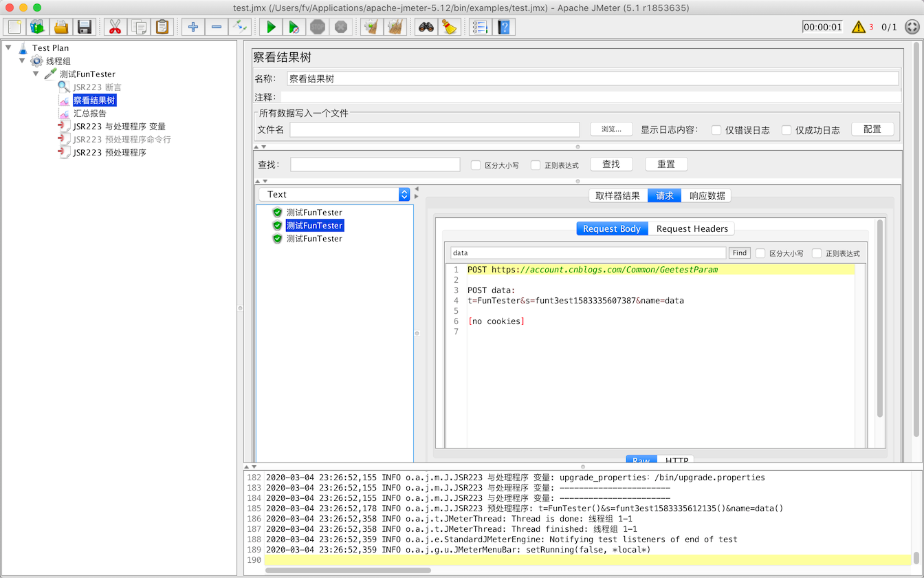Image resolution: width=924 pixels, height=578 pixels.
Task: Clear all results with double broom icon
Action: point(395,27)
